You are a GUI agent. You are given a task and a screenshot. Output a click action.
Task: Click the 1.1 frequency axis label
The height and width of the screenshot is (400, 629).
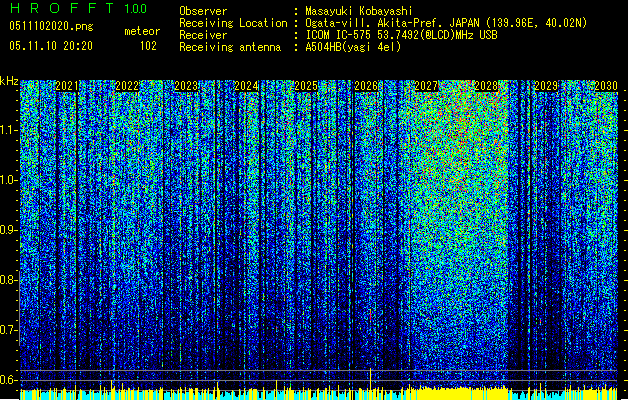pyautogui.click(x=8, y=130)
